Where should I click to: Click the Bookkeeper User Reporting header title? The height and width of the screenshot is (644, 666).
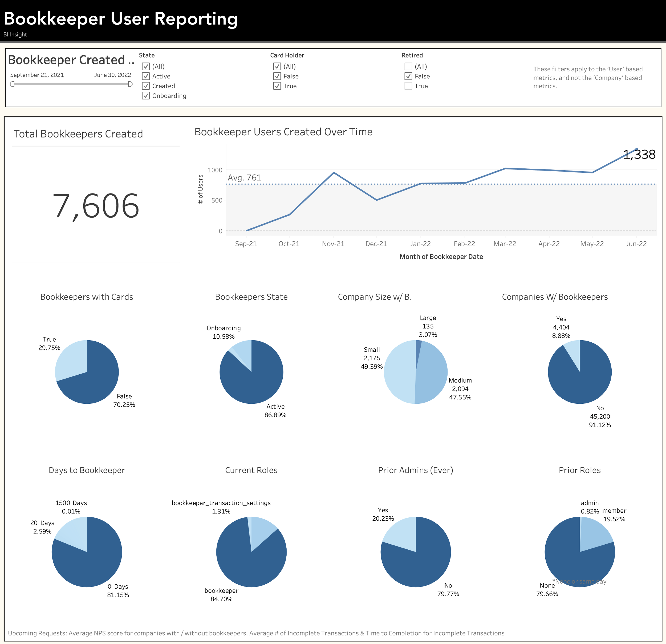(121, 19)
